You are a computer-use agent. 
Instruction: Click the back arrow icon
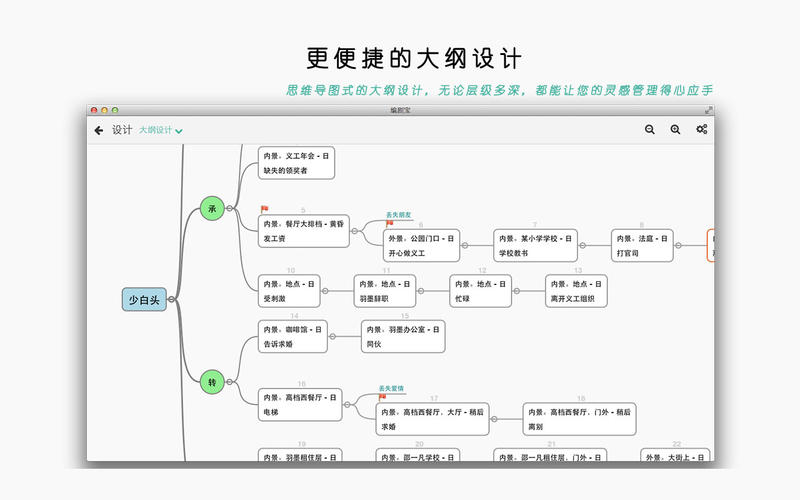pos(99,131)
